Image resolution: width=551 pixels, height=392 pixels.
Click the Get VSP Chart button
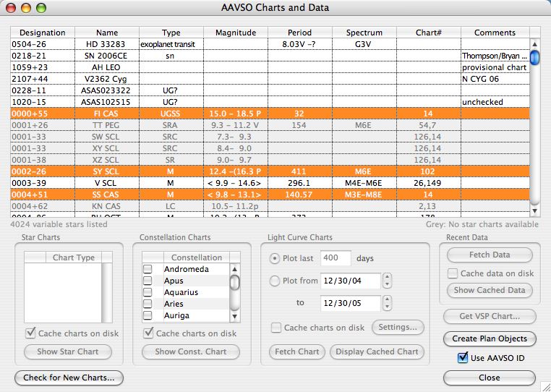(x=490, y=316)
